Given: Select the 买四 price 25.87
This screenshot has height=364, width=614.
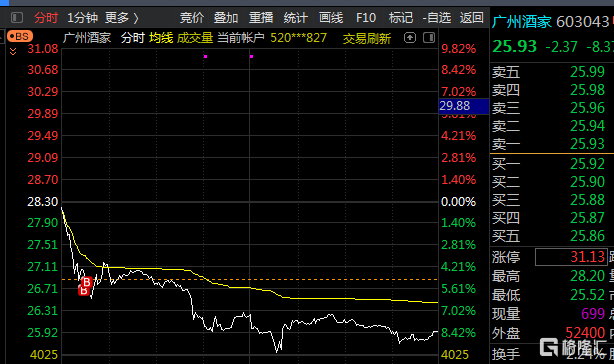Looking at the screenshot, I should pos(587,218).
